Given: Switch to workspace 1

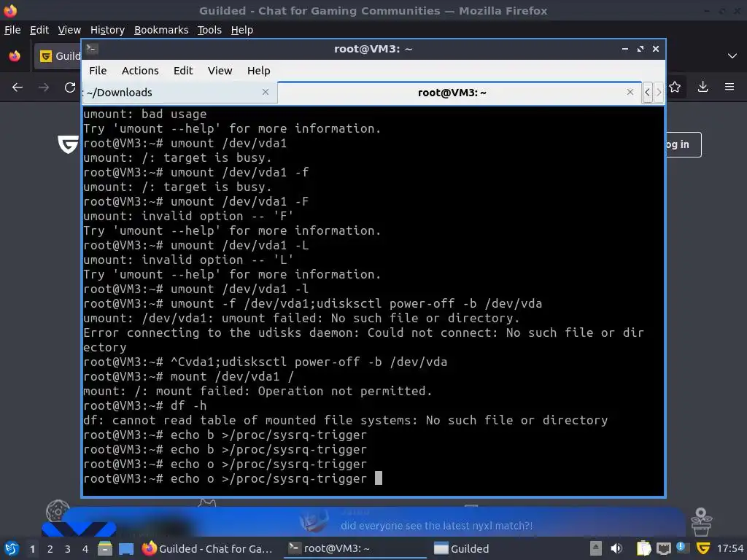Looking at the screenshot, I should (x=32, y=549).
